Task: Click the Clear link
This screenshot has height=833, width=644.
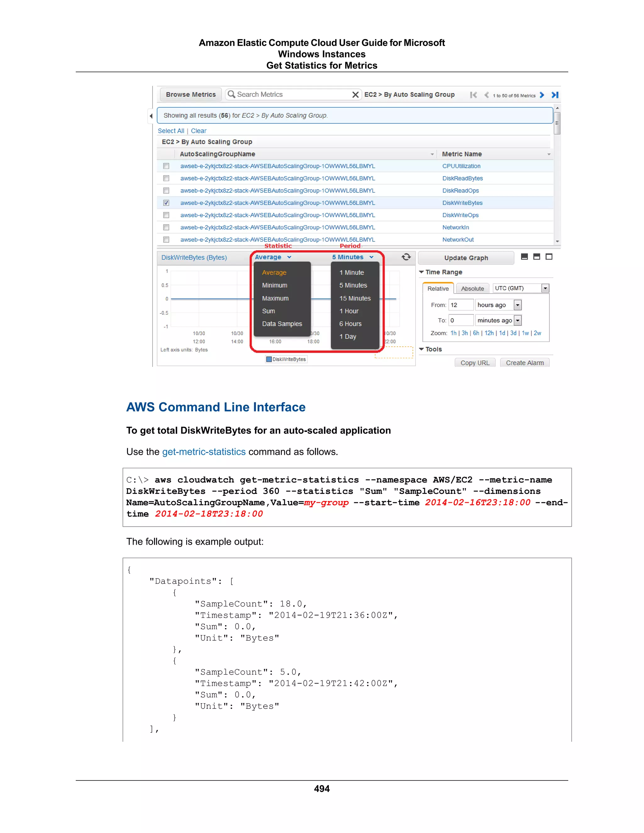Action: point(198,131)
